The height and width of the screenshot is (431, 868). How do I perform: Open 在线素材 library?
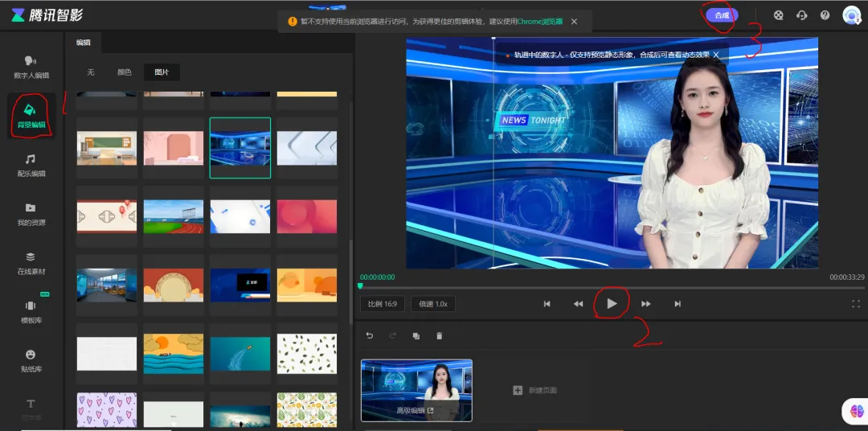[x=31, y=263]
